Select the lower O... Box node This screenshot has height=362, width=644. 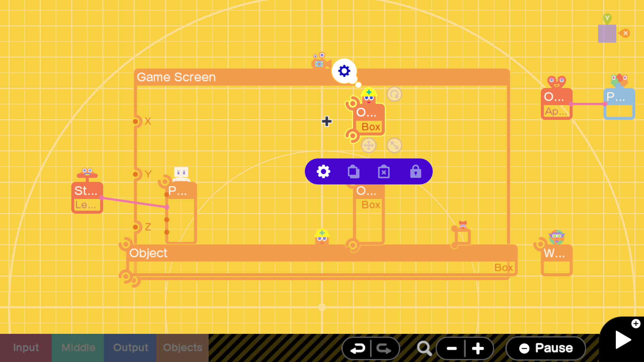tap(369, 214)
